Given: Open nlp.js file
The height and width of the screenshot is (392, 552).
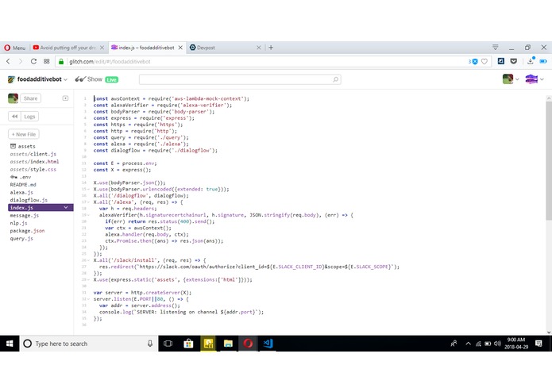Looking at the screenshot, I should (x=18, y=223).
